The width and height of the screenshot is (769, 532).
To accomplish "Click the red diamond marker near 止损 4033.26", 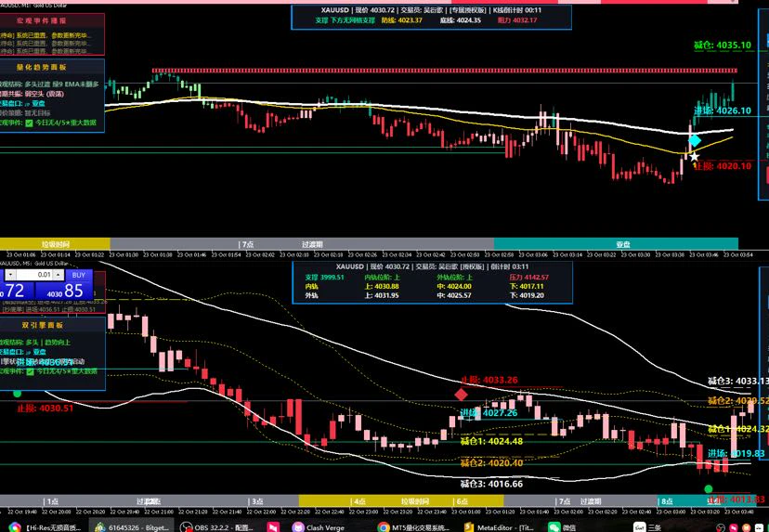I will point(461,395).
